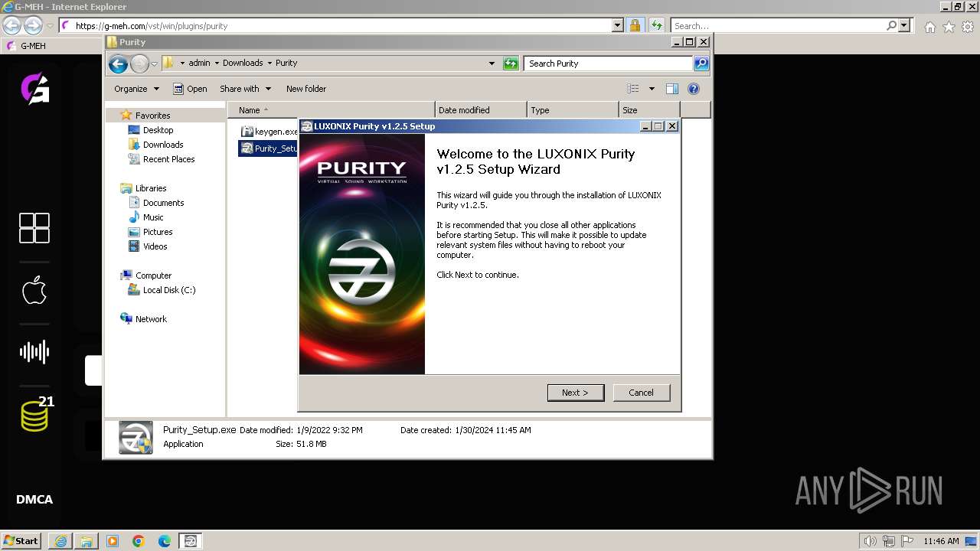The width and height of the screenshot is (980, 551).
Task: Open Explorer help icon
Action: click(694, 89)
